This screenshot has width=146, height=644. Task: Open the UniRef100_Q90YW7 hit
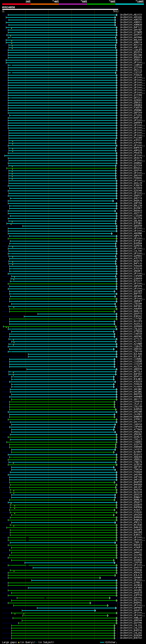pyautogui.click(x=131, y=30)
